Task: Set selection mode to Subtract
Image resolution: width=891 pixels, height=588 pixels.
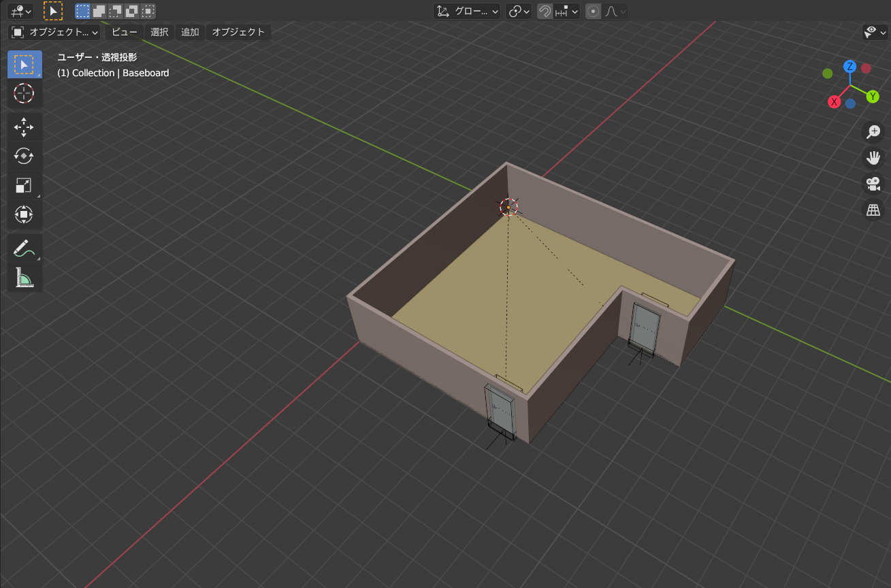Action: pyautogui.click(x=115, y=11)
